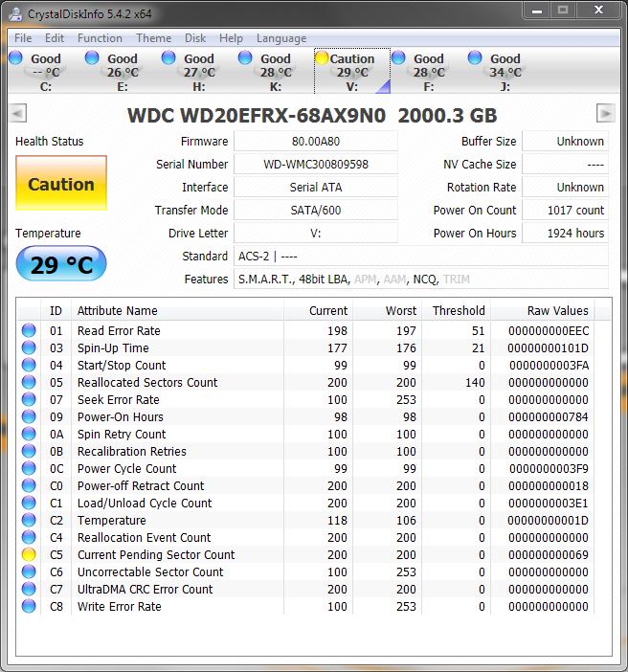This screenshot has width=628, height=672.
Task: Open the Help menu
Action: 231,38
